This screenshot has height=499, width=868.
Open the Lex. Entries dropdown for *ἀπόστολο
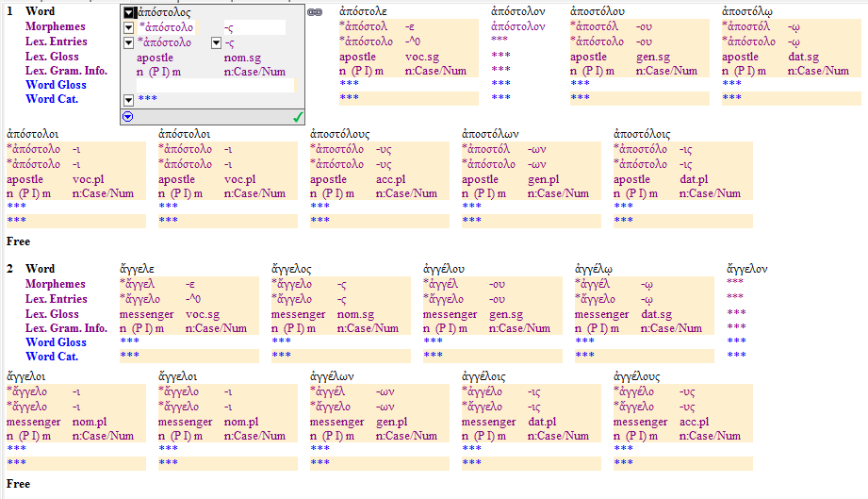point(129,42)
